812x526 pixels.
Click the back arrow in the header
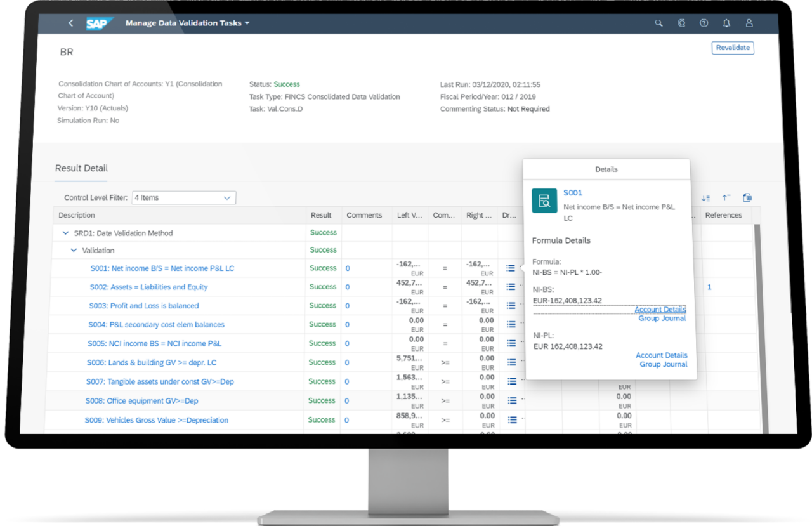point(70,22)
